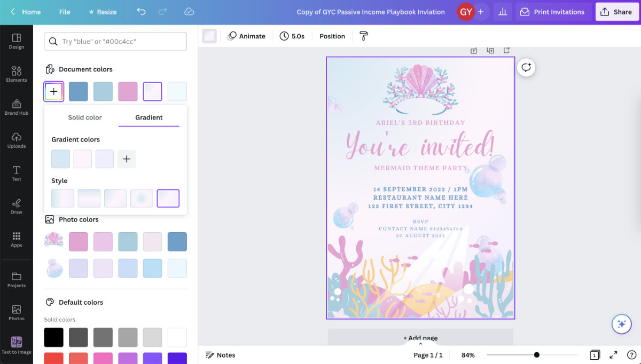Click the + Add page button
This screenshot has height=364, width=641.
tap(420, 337)
